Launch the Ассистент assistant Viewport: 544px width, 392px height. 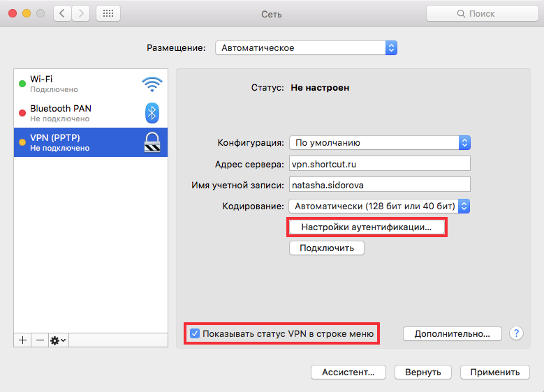(348, 372)
